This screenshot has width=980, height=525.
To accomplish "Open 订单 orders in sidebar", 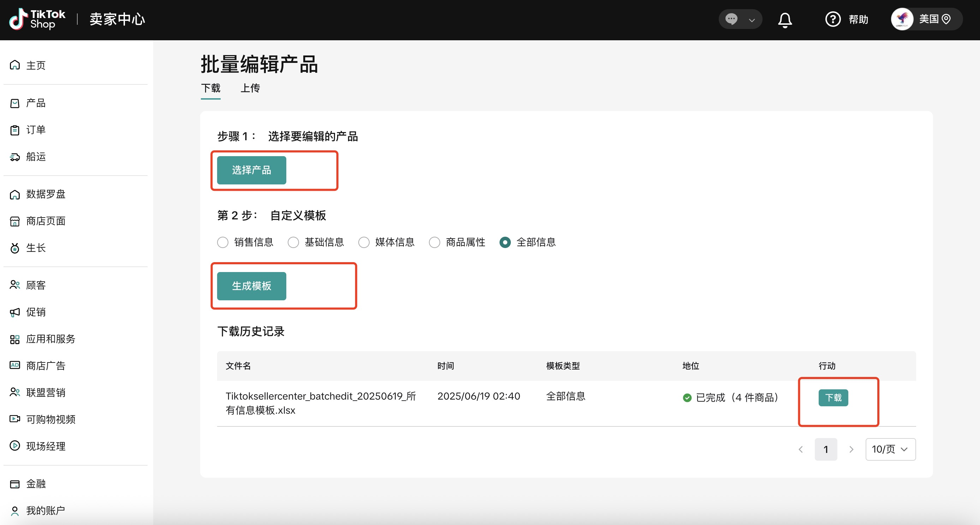I will [35, 130].
